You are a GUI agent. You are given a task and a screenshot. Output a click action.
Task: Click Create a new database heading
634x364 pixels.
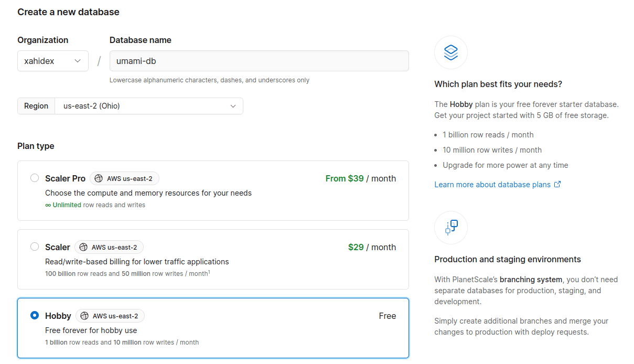click(x=68, y=12)
